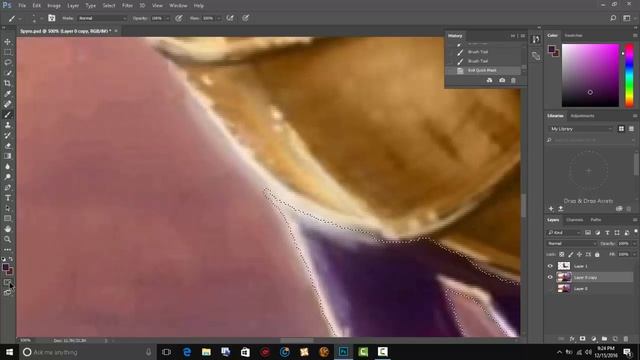This screenshot has height=360, width=640.
Task: Add a layer mask
Action: 582,339
